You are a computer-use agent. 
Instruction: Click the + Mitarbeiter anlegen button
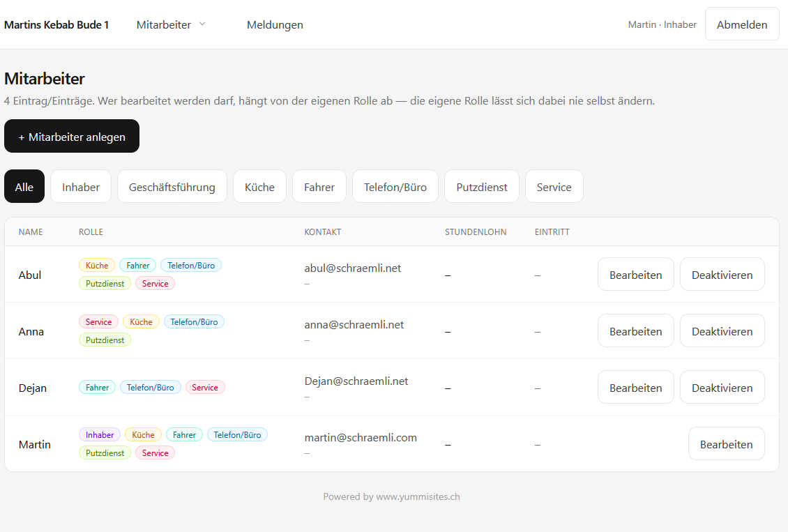point(72,136)
